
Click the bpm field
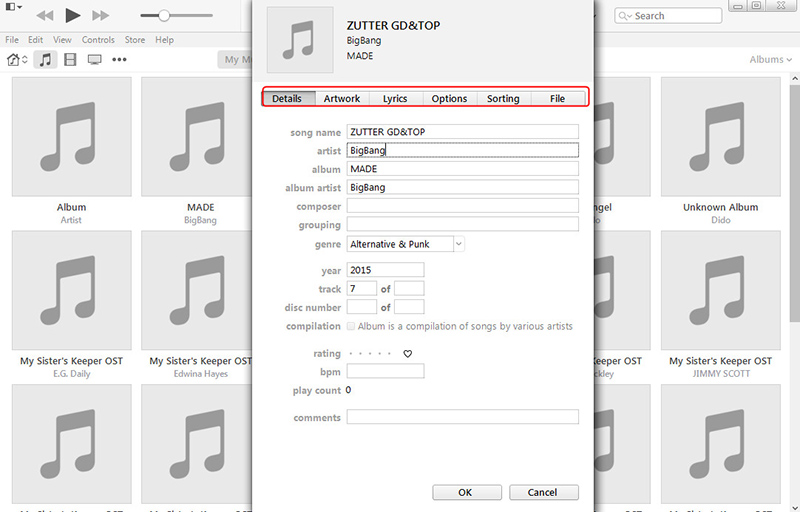[x=385, y=371]
